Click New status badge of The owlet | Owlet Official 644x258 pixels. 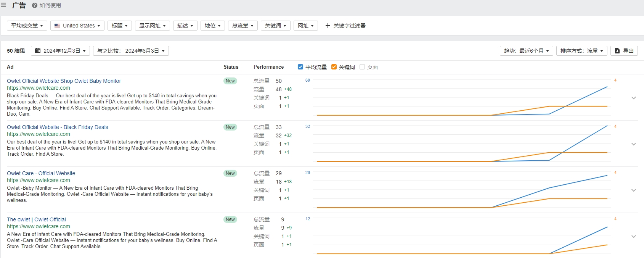pyautogui.click(x=230, y=219)
